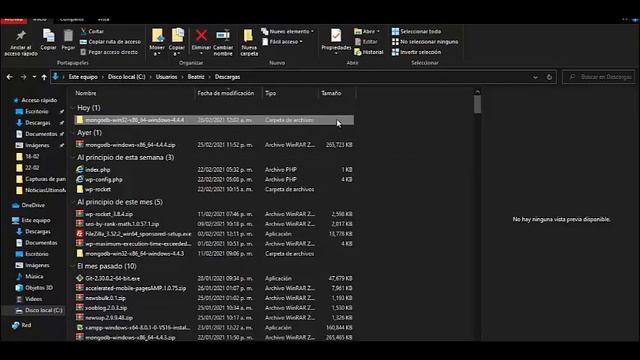
Task: Click the Abrir dropdown button
Action: 367,31
